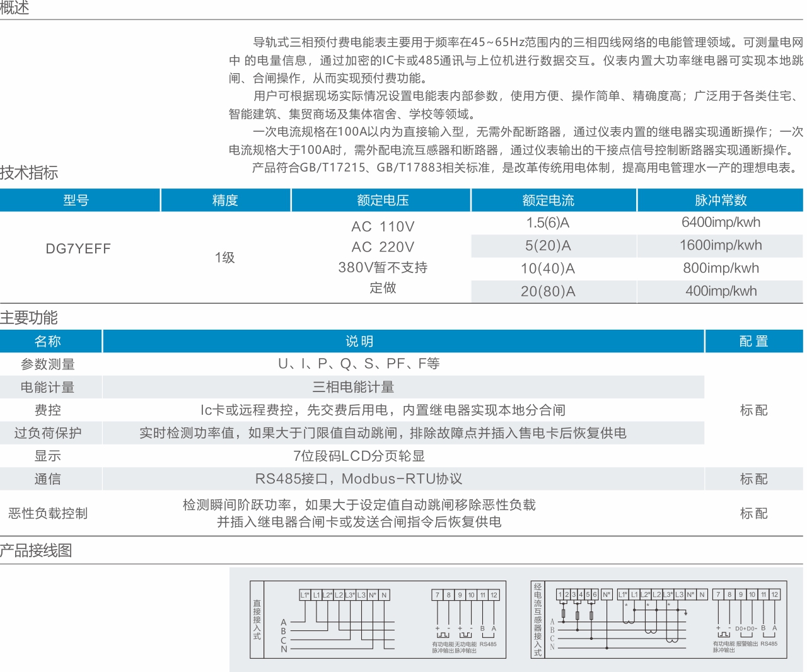Select the 显示 row name
Screen dimensions: 807x672
click(x=48, y=456)
